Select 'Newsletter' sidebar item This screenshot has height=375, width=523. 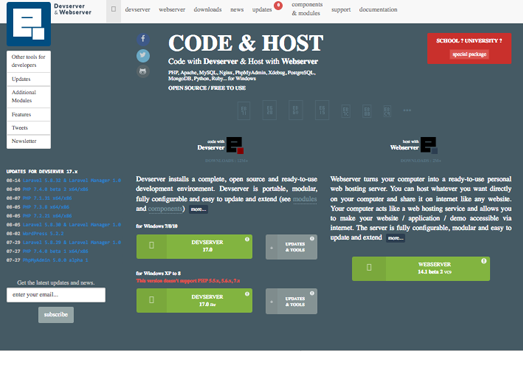click(x=29, y=141)
